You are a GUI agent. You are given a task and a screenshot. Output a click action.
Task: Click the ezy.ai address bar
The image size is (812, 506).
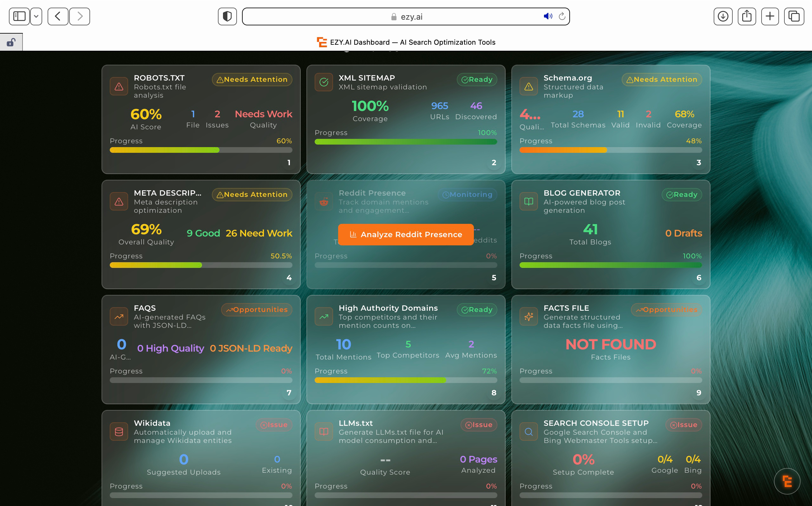(x=406, y=16)
